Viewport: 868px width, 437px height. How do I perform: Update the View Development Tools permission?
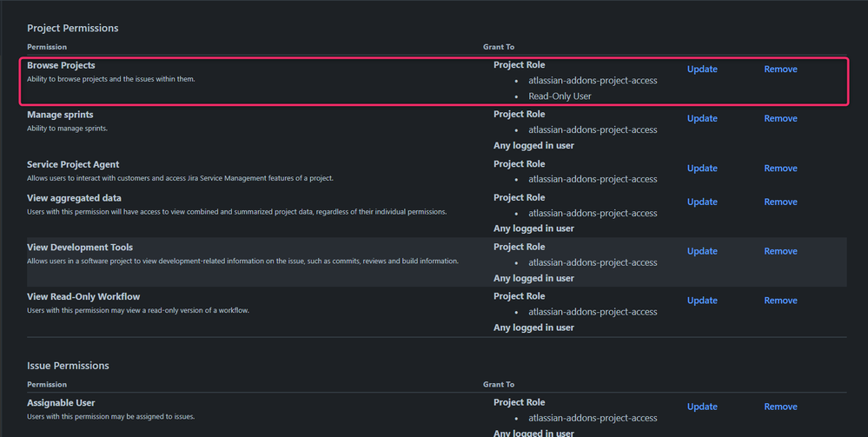[x=702, y=251]
